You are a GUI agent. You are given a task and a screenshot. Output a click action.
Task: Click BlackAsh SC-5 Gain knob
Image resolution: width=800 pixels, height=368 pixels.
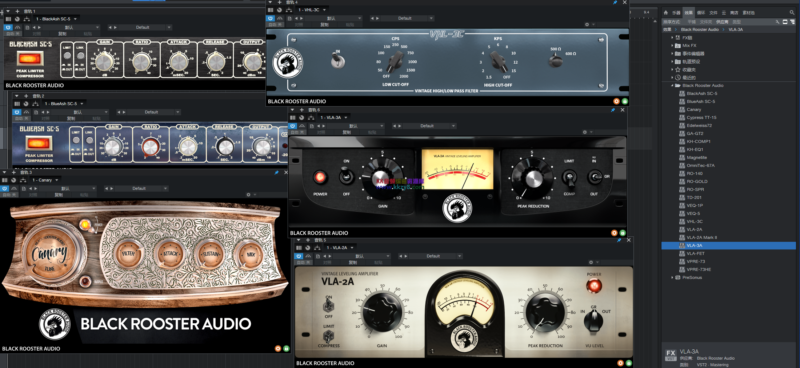104,62
